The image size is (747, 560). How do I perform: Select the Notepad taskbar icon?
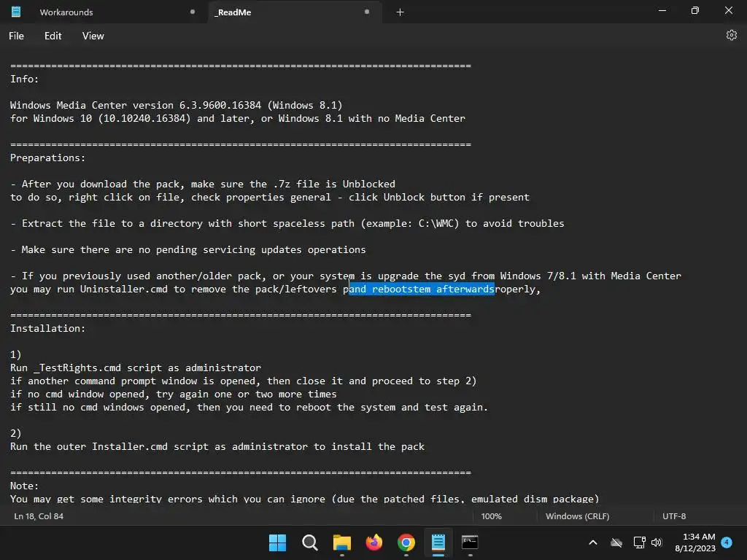pos(438,542)
